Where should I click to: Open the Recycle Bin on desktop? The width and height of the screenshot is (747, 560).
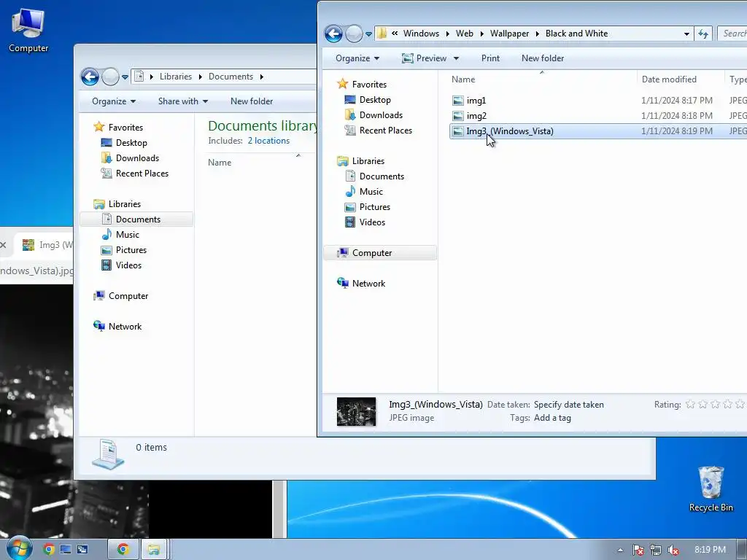711,489
